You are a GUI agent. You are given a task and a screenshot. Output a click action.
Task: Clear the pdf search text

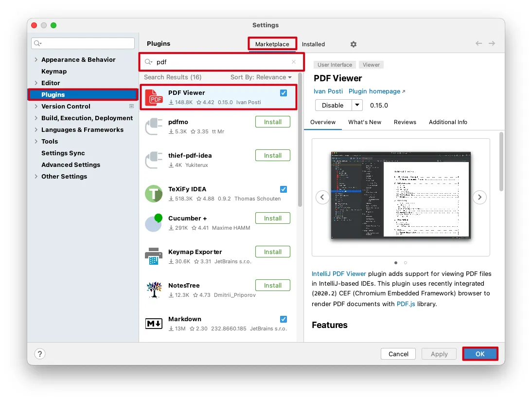coord(294,62)
